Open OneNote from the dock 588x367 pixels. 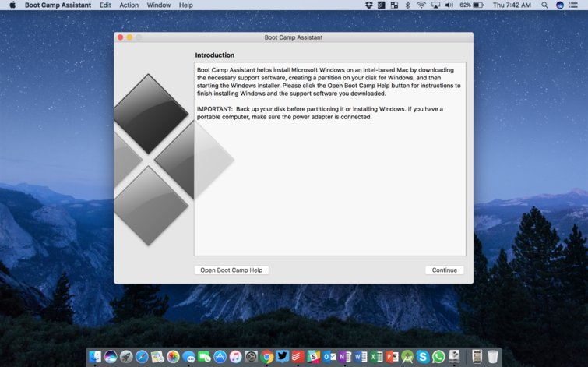(x=345, y=356)
